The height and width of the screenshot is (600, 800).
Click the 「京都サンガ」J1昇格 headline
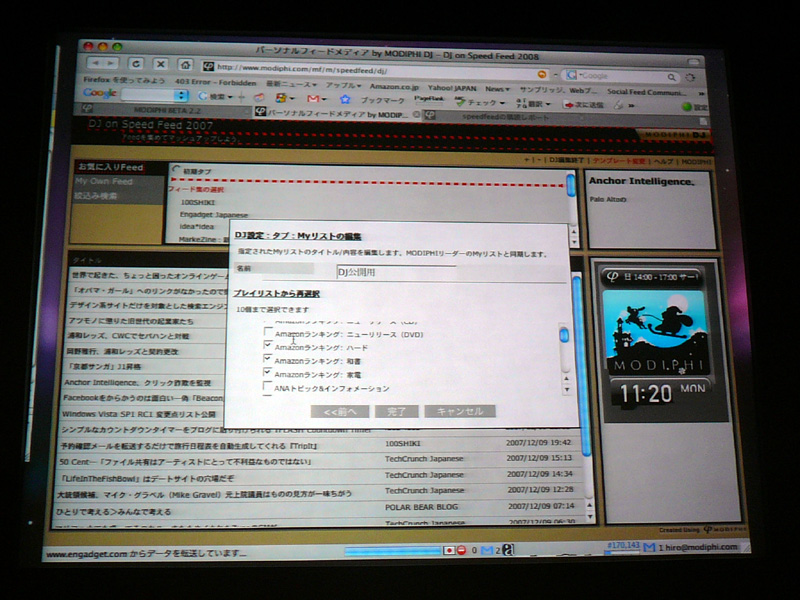point(105,366)
